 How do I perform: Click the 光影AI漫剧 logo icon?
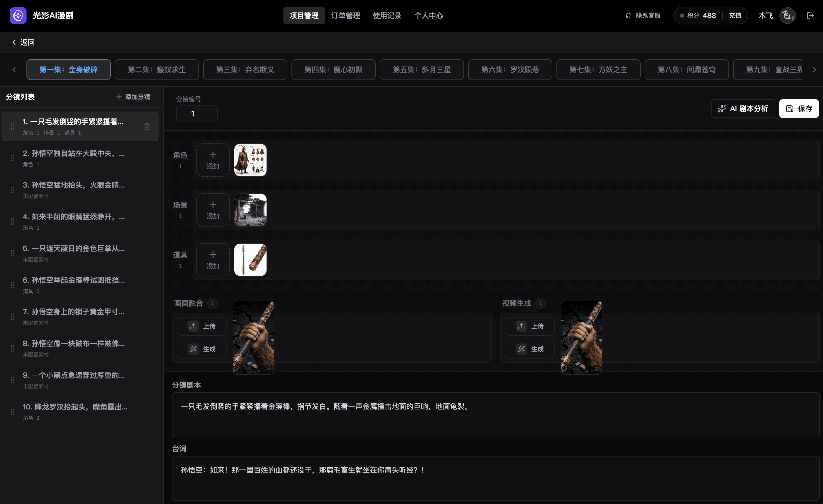[18, 15]
